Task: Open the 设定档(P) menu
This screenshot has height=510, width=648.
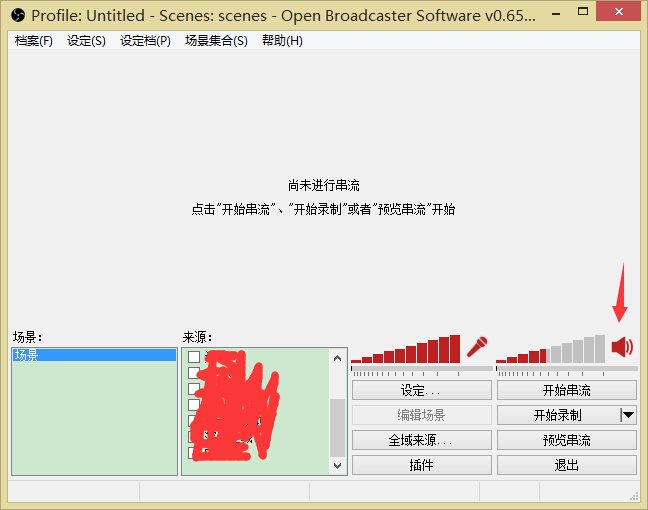Action: (x=145, y=41)
